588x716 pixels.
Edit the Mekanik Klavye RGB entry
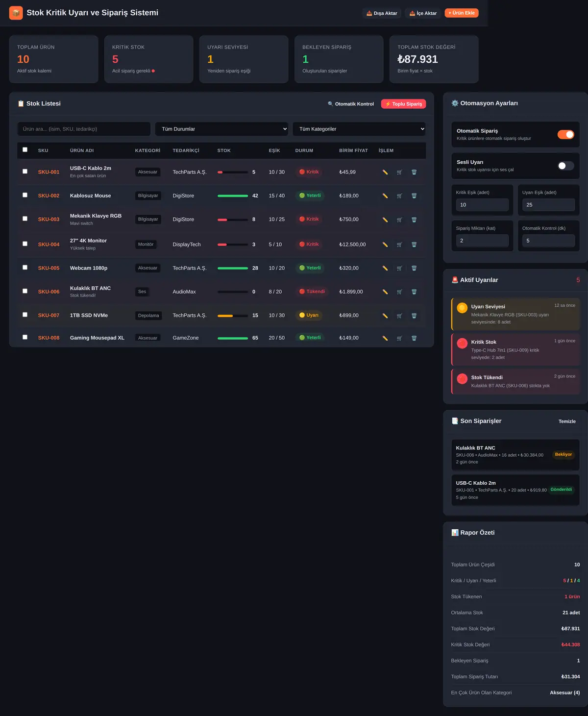tap(385, 220)
